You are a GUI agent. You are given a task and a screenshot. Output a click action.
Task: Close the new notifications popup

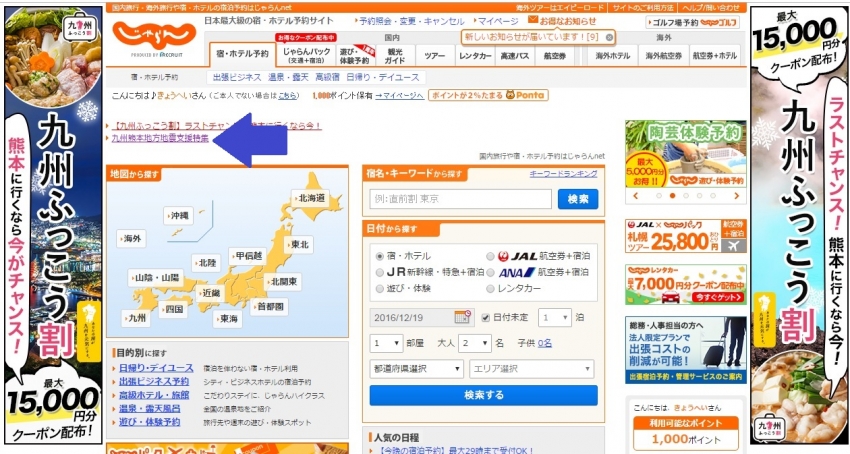tap(609, 37)
